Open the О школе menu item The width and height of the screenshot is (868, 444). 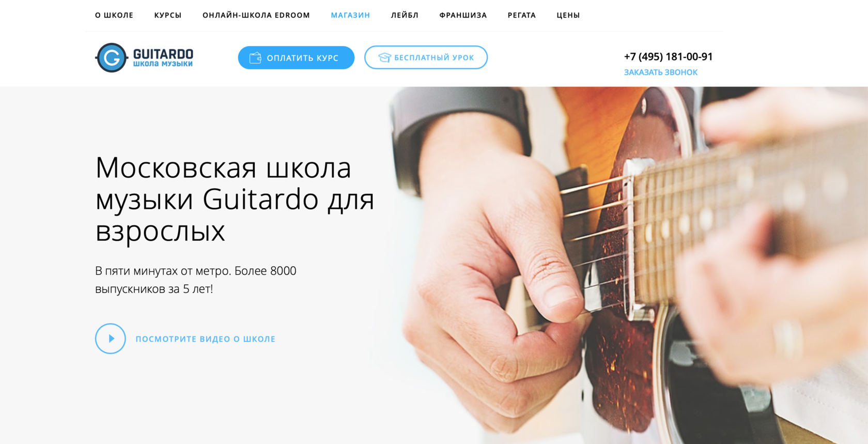tap(114, 15)
